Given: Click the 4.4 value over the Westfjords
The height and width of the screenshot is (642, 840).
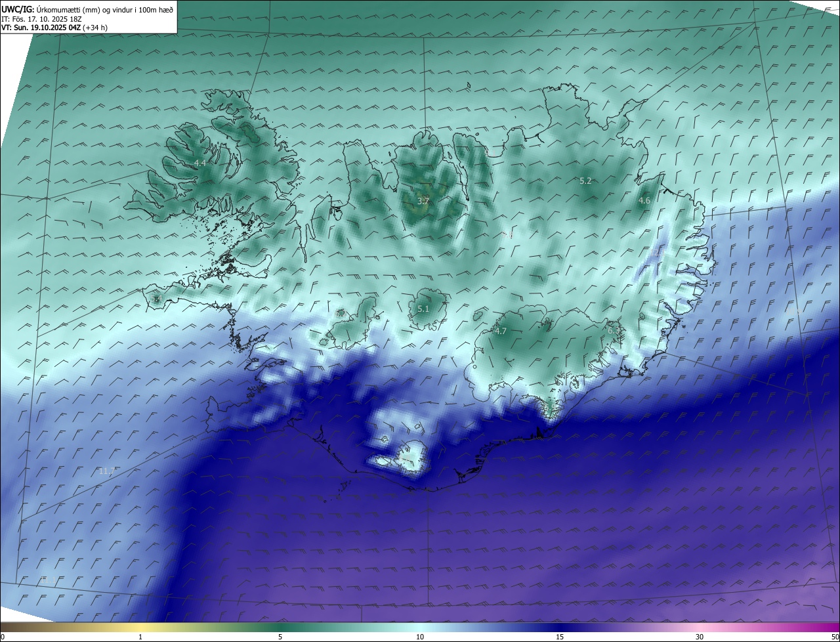Looking at the screenshot, I should [x=200, y=163].
